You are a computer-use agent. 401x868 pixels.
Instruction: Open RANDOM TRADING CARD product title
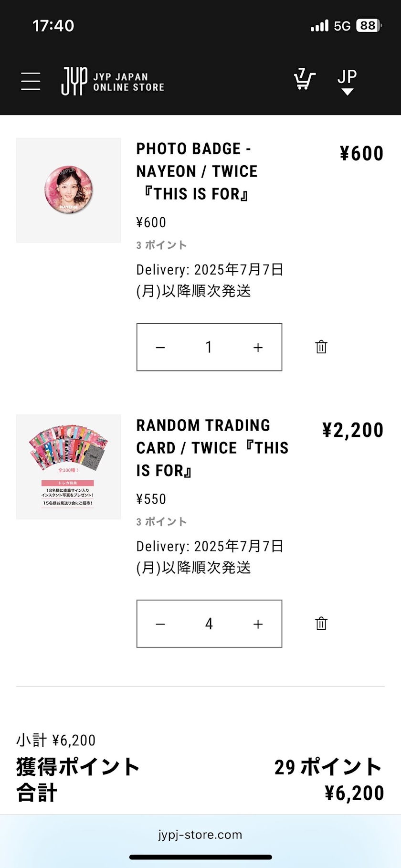tap(212, 448)
